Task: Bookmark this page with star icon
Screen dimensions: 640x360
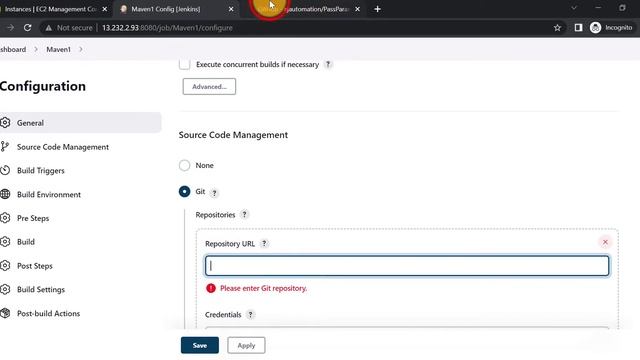Action: tap(558, 28)
